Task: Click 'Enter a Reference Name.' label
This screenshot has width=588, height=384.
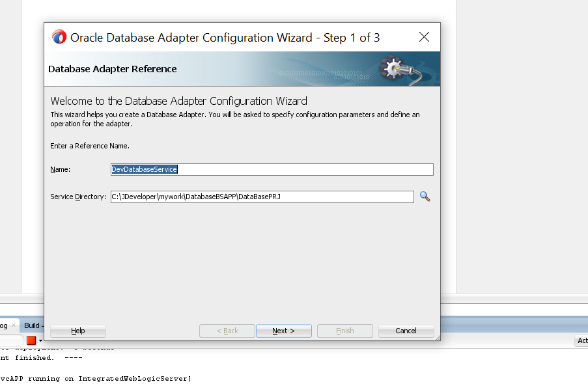Action: click(x=90, y=146)
